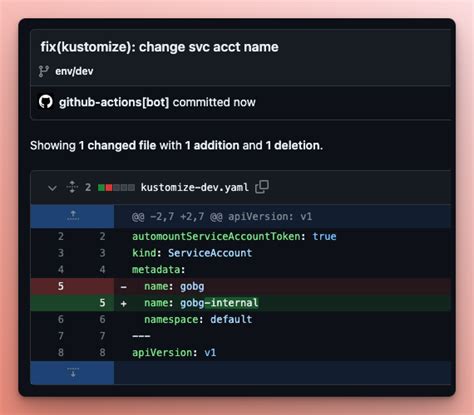The width and height of the screenshot is (474, 415).
Task: Open the kustomize-dev.yaml file name
Action: click(195, 187)
